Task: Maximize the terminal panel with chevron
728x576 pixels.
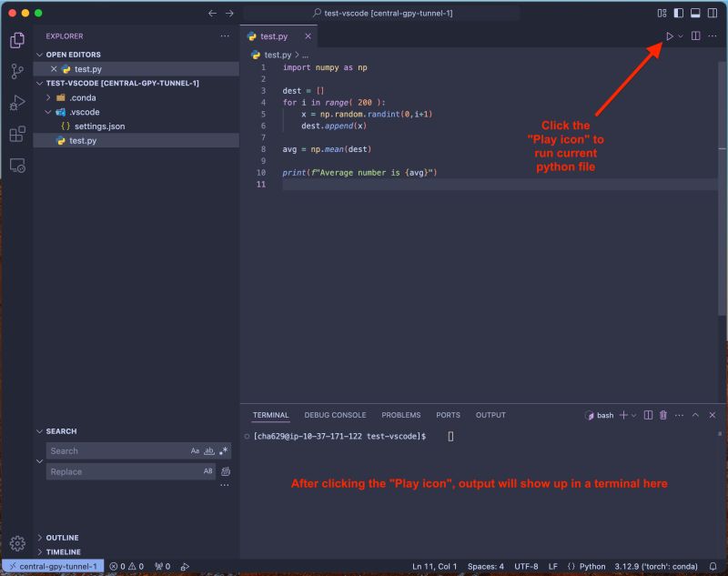Action: [695, 415]
